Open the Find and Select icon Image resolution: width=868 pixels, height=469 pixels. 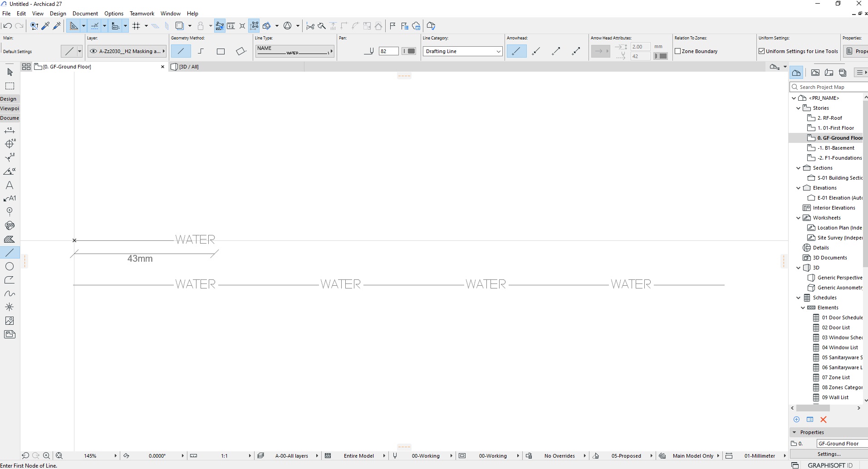tap(34, 26)
